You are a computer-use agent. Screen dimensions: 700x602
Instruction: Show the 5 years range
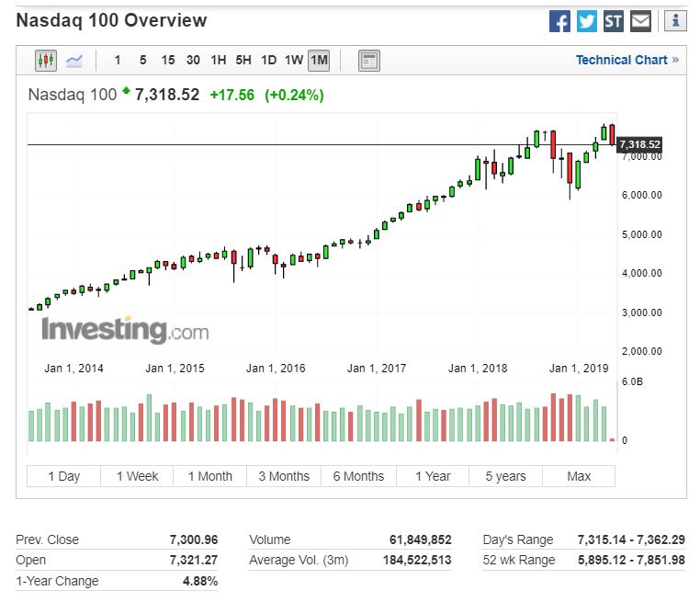(506, 476)
